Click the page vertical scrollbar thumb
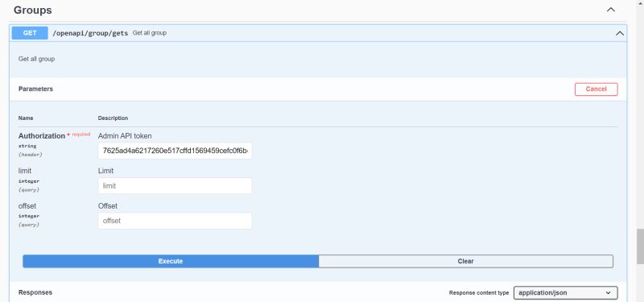 pos(640,246)
